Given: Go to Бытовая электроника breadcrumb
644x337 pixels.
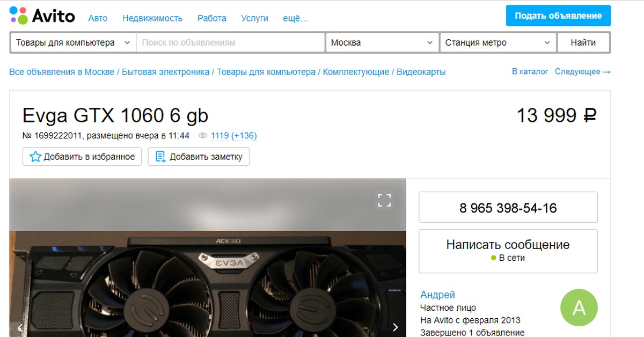Looking at the screenshot, I should [x=166, y=72].
